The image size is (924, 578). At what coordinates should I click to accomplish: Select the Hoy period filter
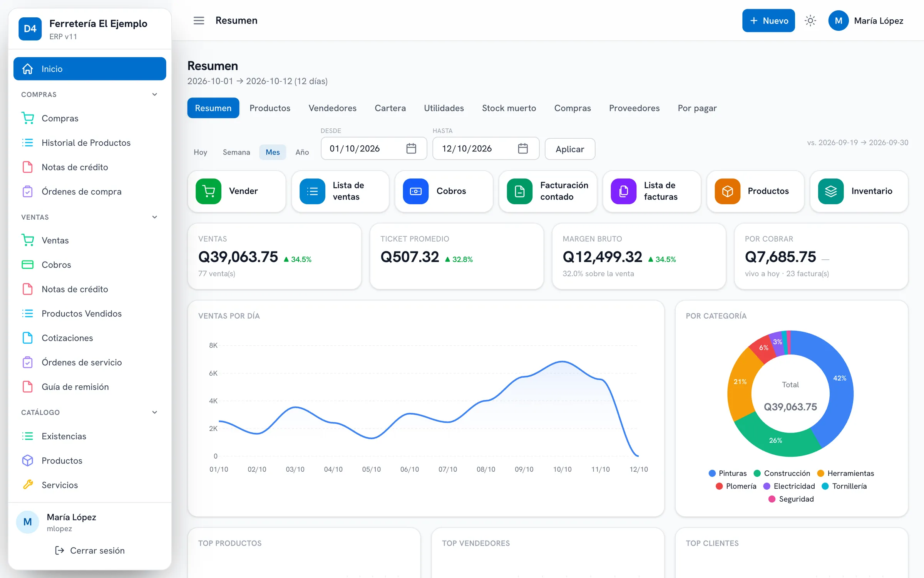click(x=200, y=152)
